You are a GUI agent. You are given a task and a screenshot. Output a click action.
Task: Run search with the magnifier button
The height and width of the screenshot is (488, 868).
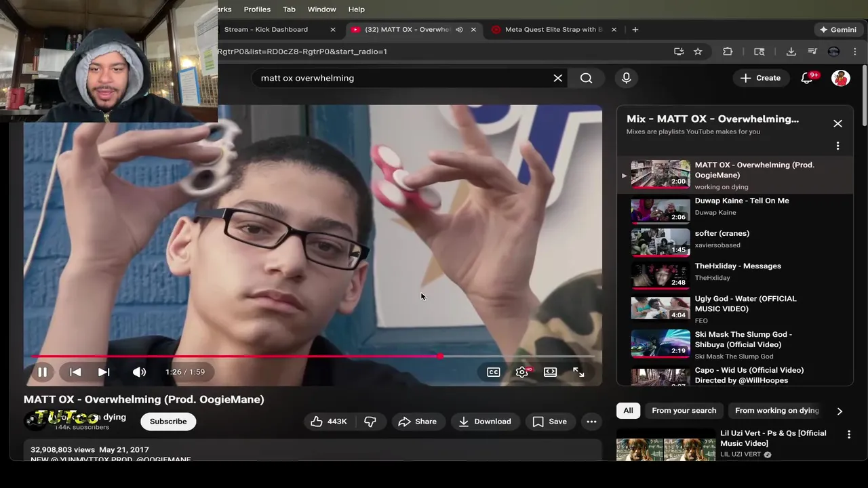[587, 78]
